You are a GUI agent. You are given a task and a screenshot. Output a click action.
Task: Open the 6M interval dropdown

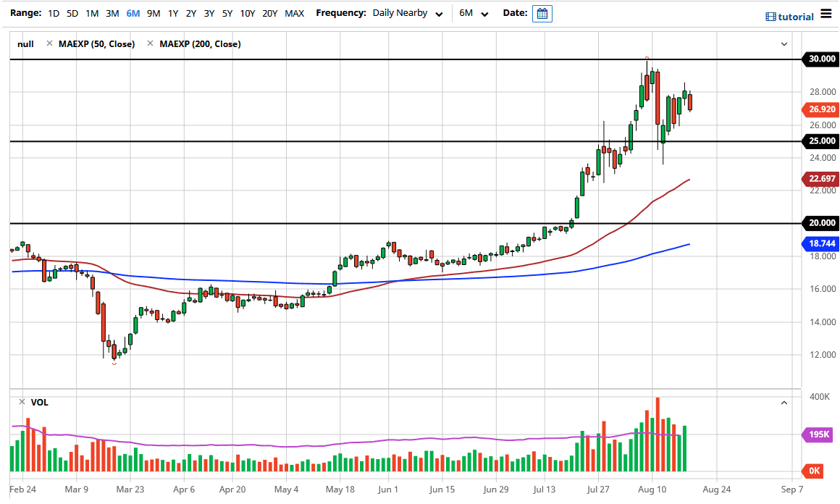[474, 14]
